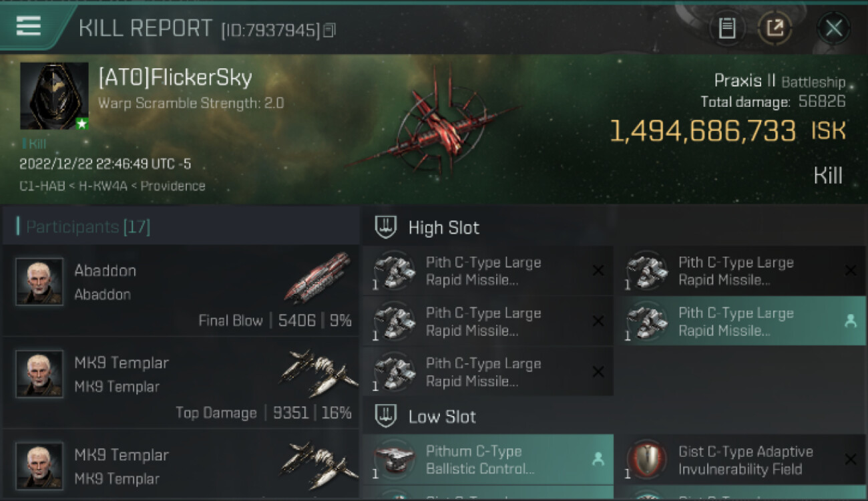Click the Abaddon ship icon
The image size is (868, 501).
click(318, 277)
